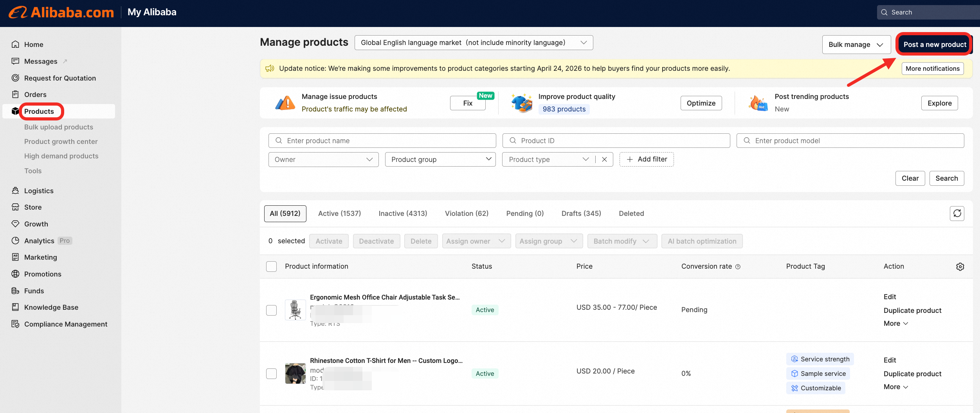Click Explore trending products button

pos(939,103)
